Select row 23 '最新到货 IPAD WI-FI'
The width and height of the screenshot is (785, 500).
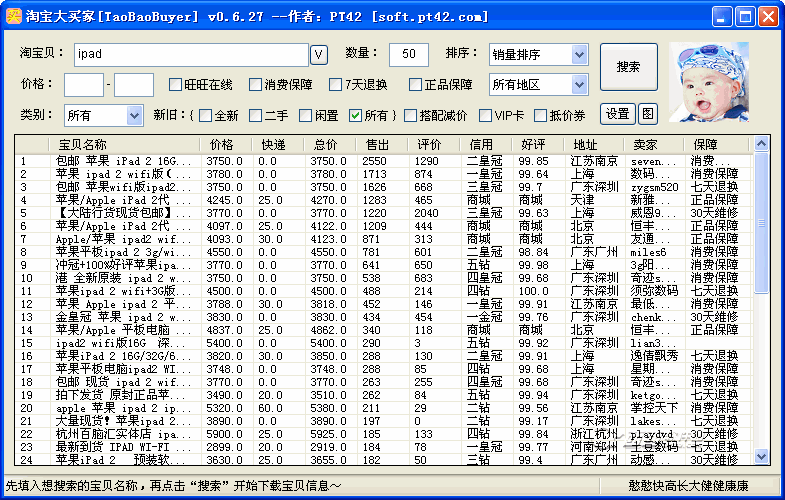coord(383,447)
